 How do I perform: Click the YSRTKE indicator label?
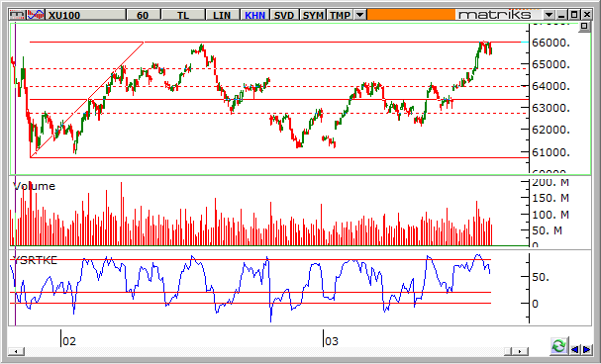pos(35,261)
